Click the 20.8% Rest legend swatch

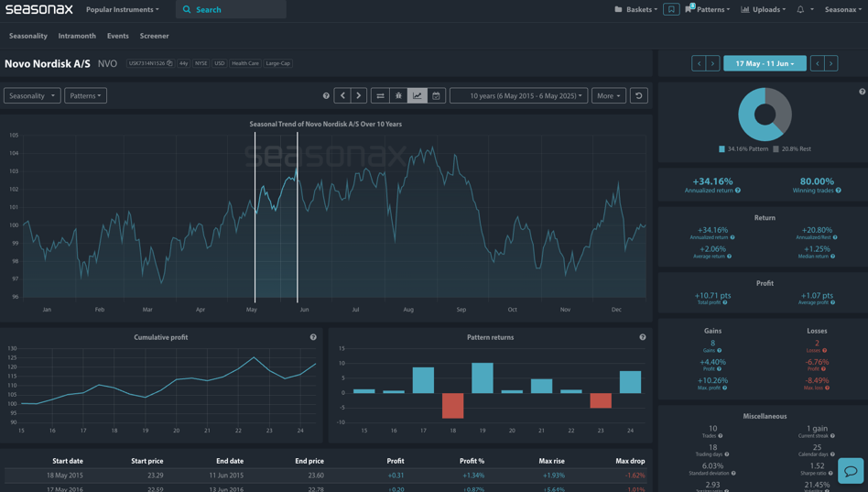[776, 149]
